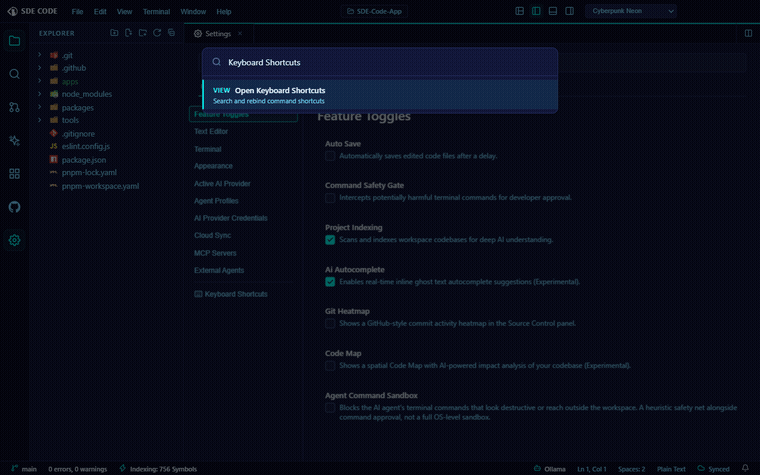Go to Terminal settings section
Viewport: 760px width, 475px height.
[207, 149]
